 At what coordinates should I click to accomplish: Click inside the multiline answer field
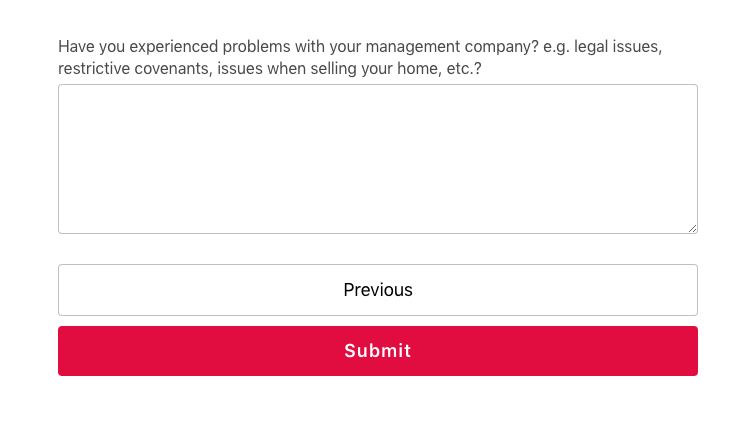[377, 159]
